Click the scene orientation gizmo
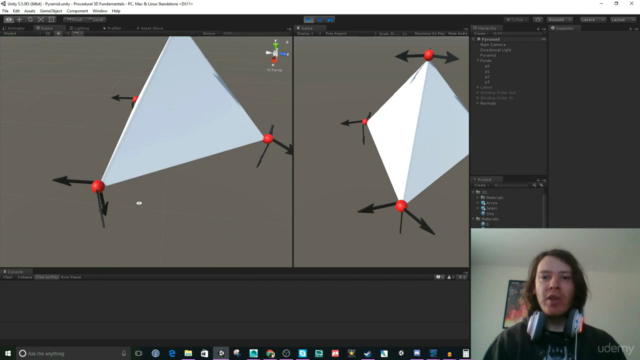Image resolution: width=640 pixels, height=360 pixels. (276, 53)
